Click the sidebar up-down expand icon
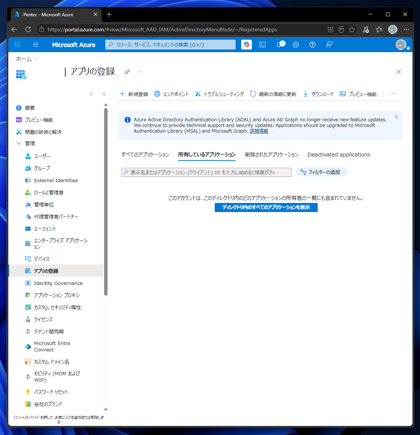This screenshot has width=420, height=435. [91, 94]
